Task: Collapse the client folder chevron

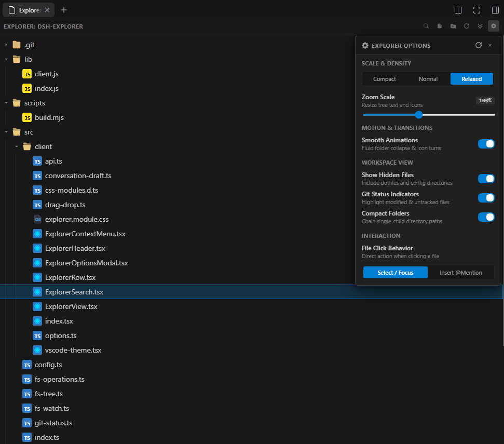Action: [x=17, y=146]
